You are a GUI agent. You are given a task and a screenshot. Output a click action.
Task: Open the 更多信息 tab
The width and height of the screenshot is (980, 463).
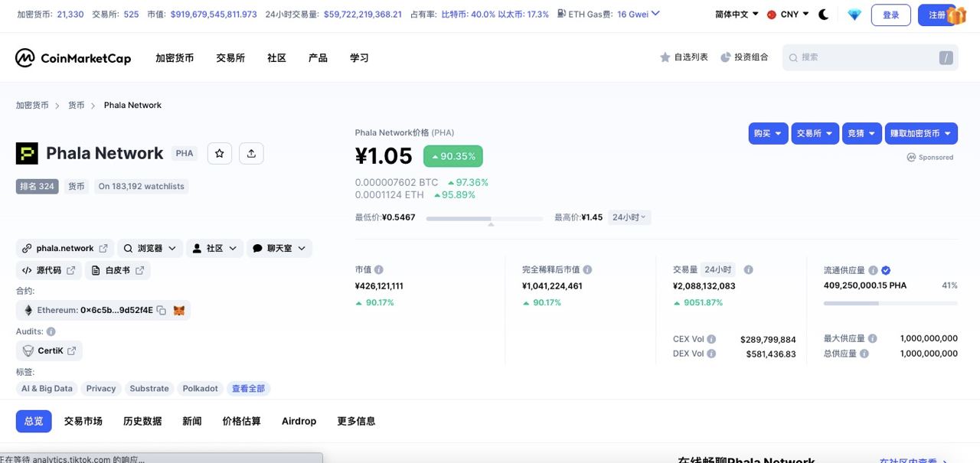356,421
